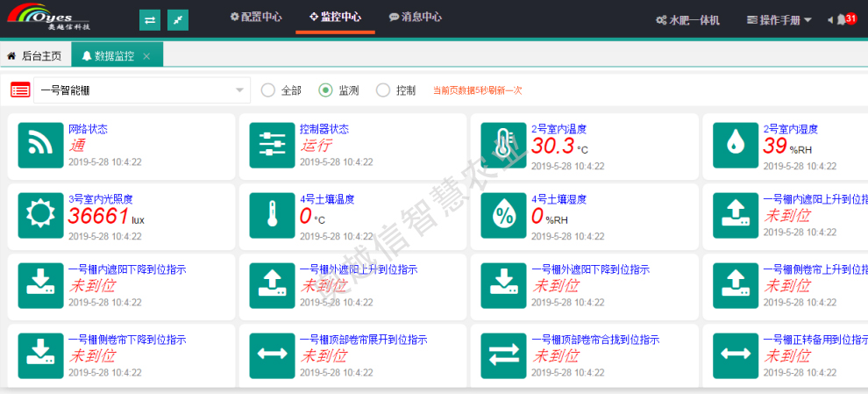The image size is (868, 394).
Task: Open the 一号棚内遮阳下降到位指示 title link
Action: point(127,270)
